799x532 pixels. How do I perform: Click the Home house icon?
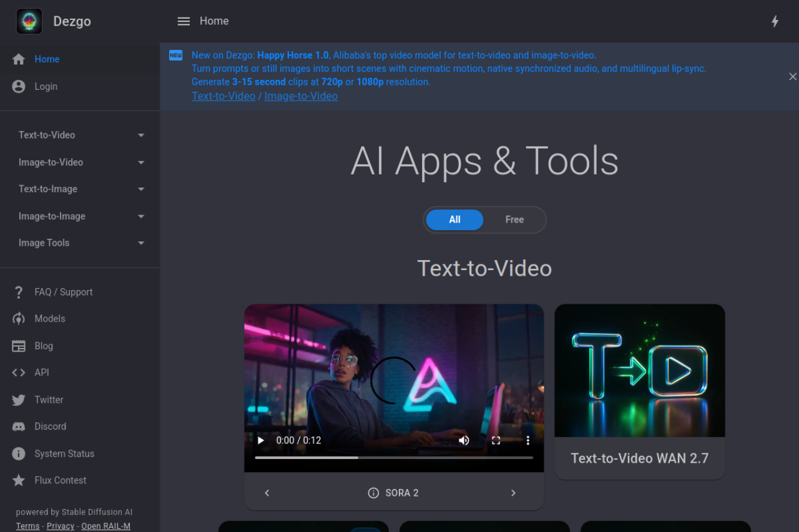[19, 59]
